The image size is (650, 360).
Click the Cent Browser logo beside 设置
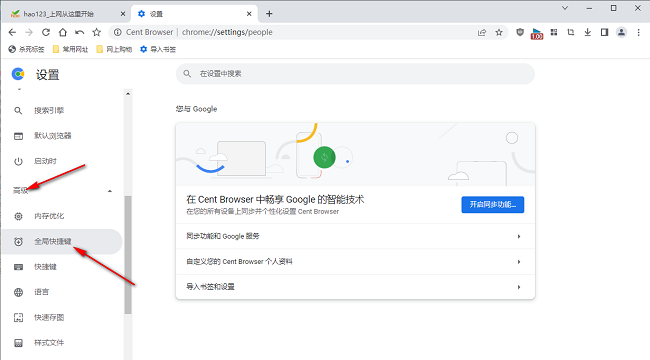(18, 74)
